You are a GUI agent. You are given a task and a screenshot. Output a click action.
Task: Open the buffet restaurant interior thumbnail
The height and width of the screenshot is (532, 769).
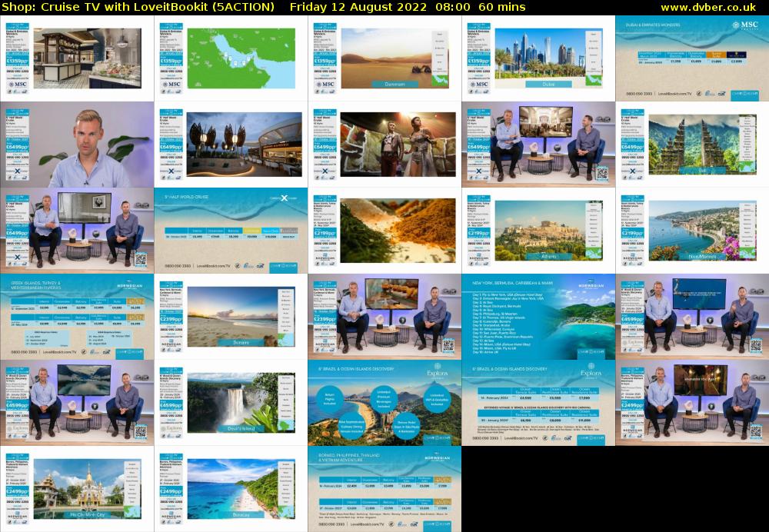(x=77, y=58)
